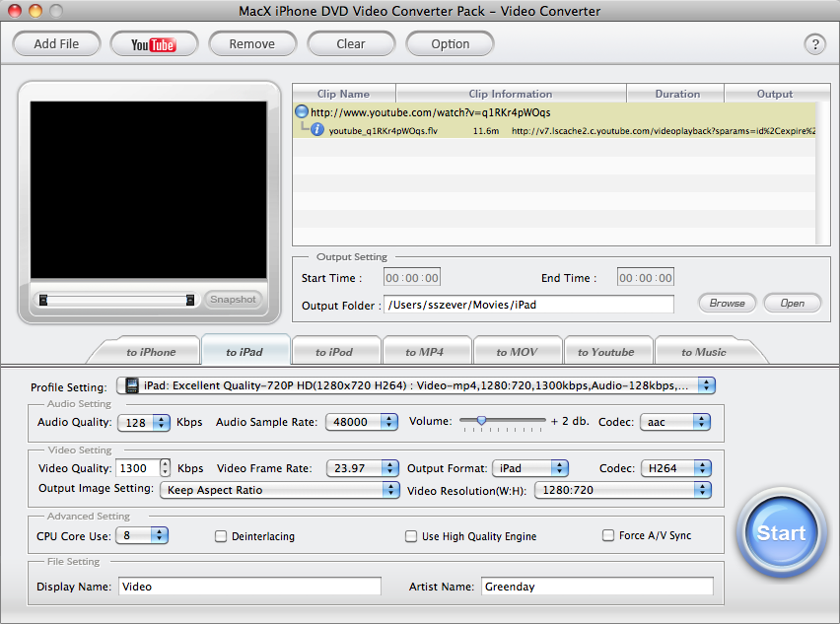Open the Keep Aspect Ratio dropdown
The width and height of the screenshot is (840, 624).
pyautogui.click(x=280, y=490)
